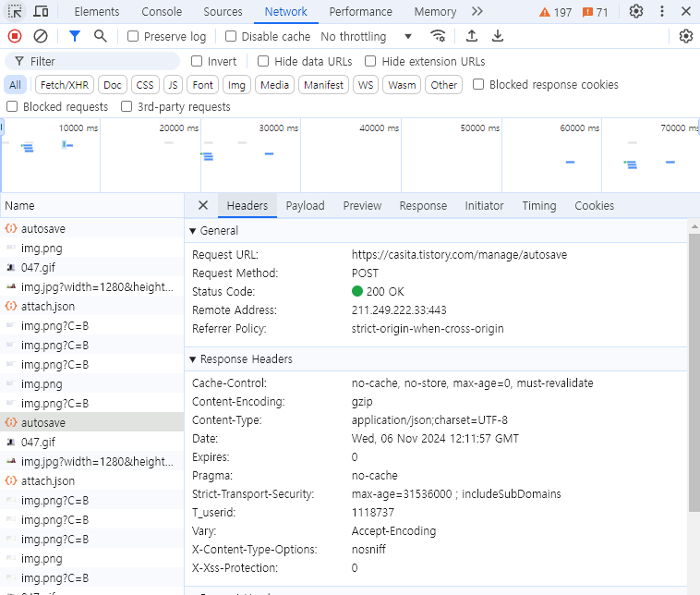
Task: Open the Memory tab
Action: [435, 12]
